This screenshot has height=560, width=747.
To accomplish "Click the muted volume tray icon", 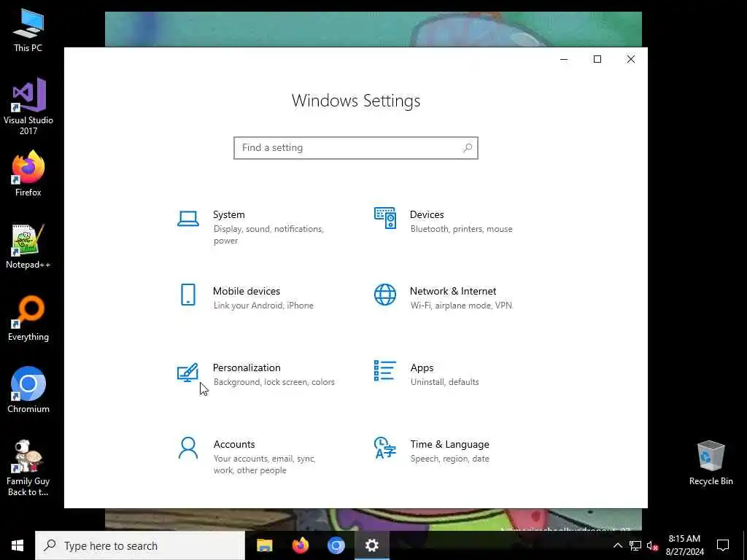I will tap(653, 545).
